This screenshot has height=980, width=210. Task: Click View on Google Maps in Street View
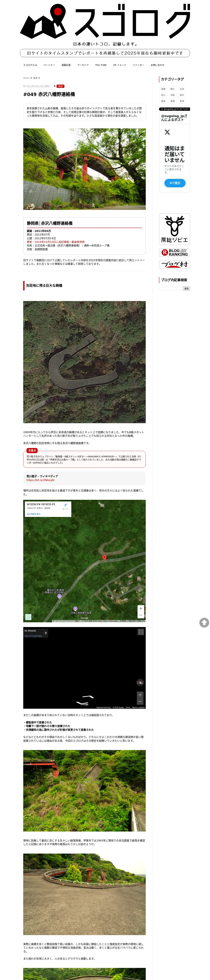click(33, 636)
